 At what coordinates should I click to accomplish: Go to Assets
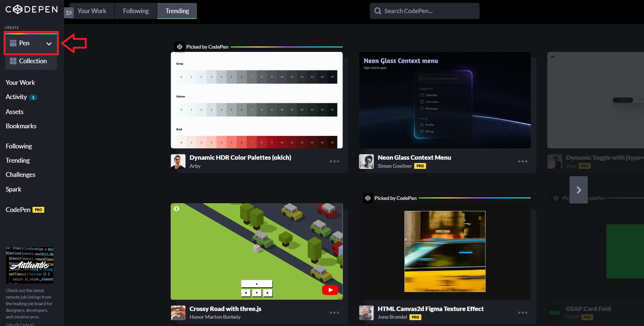coord(15,112)
